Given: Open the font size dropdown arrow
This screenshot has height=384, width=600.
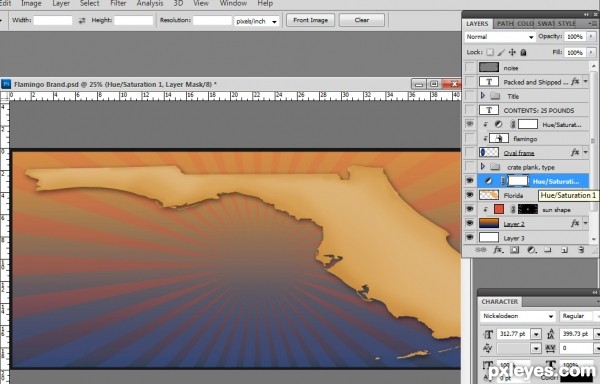Looking at the screenshot, I should point(536,334).
